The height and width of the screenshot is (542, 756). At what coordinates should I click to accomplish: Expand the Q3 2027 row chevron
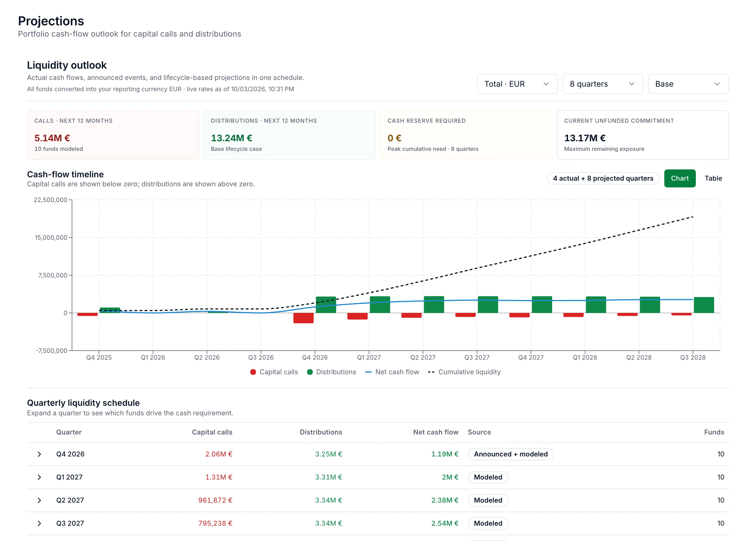(39, 523)
